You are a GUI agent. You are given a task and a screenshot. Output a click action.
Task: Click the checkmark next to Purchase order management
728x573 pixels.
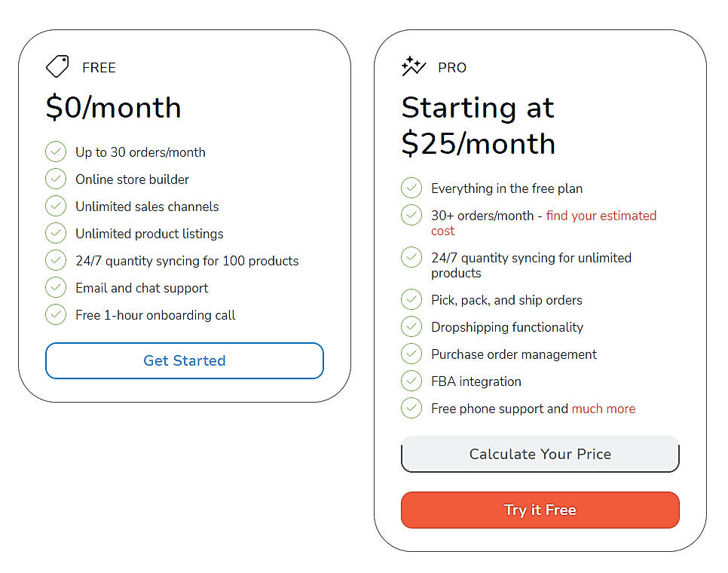click(x=411, y=354)
